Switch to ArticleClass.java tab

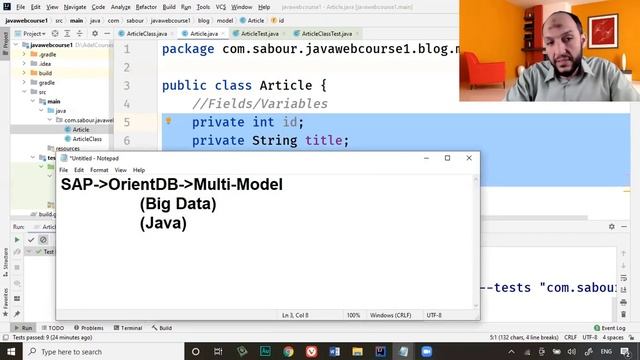tap(147, 33)
